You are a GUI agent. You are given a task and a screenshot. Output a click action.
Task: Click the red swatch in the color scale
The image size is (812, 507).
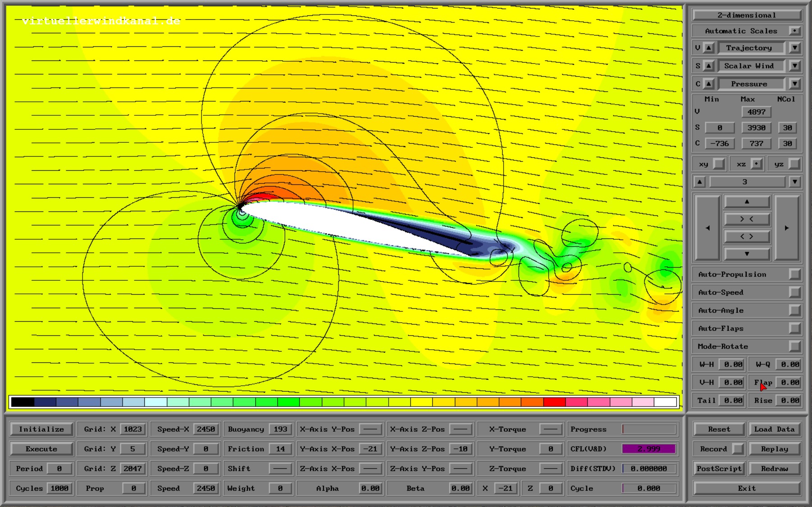555,402
